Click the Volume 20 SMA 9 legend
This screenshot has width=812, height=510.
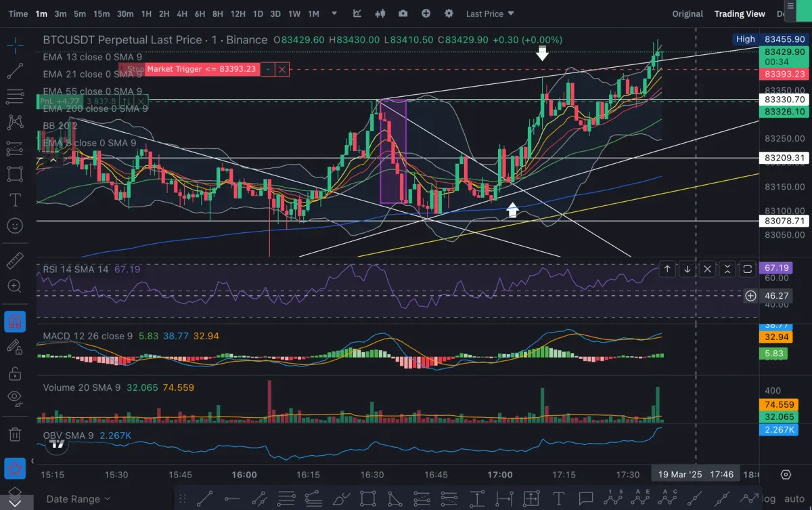82,387
